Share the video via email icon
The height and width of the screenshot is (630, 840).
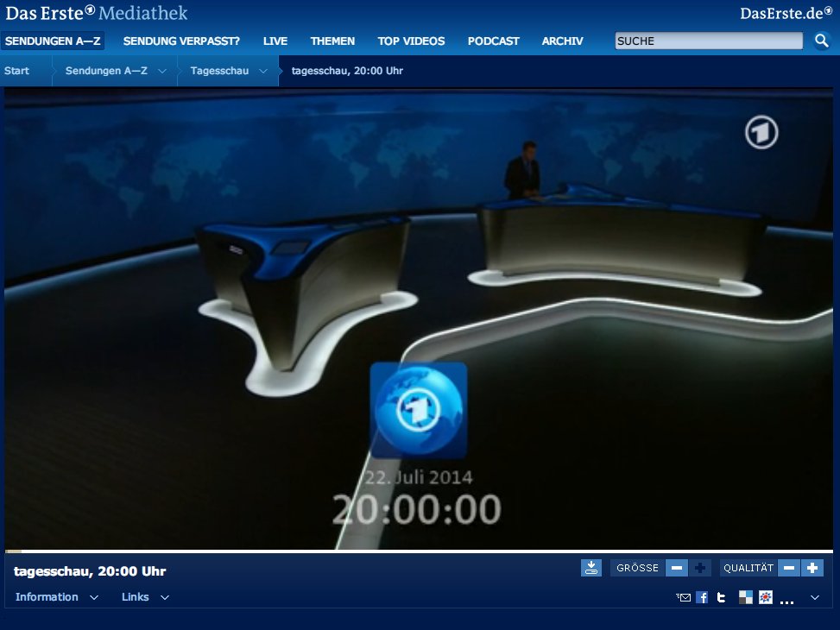tap(683, 597)
